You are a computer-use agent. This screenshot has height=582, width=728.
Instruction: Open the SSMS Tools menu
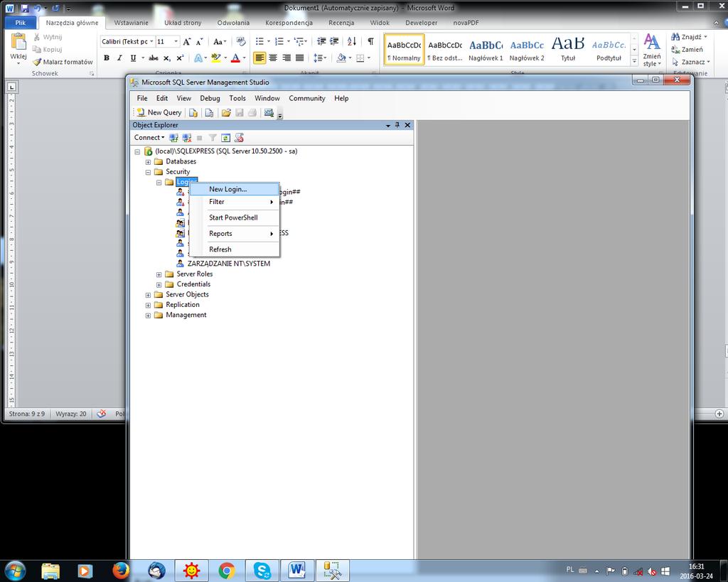point(237,98)
